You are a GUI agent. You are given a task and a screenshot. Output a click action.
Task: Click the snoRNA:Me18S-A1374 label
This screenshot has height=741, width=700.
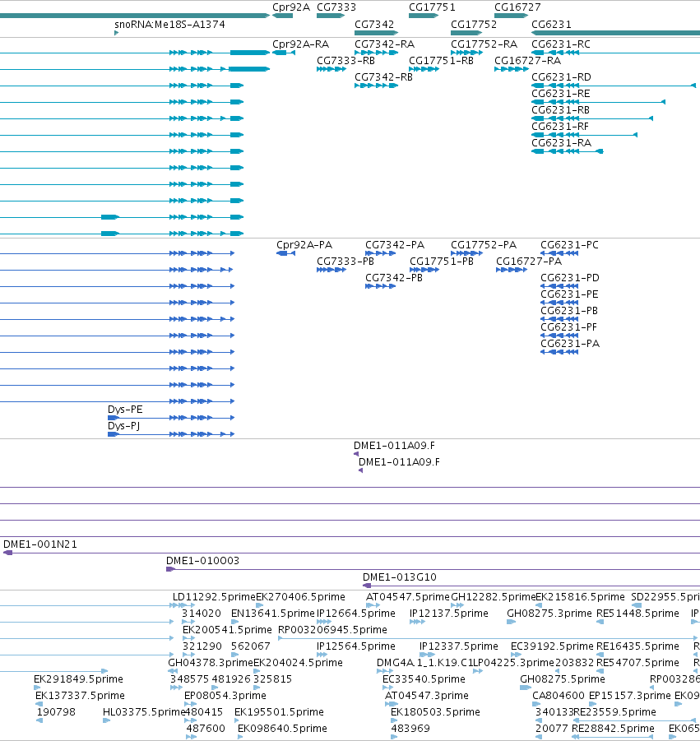click(x=169, y=24)
